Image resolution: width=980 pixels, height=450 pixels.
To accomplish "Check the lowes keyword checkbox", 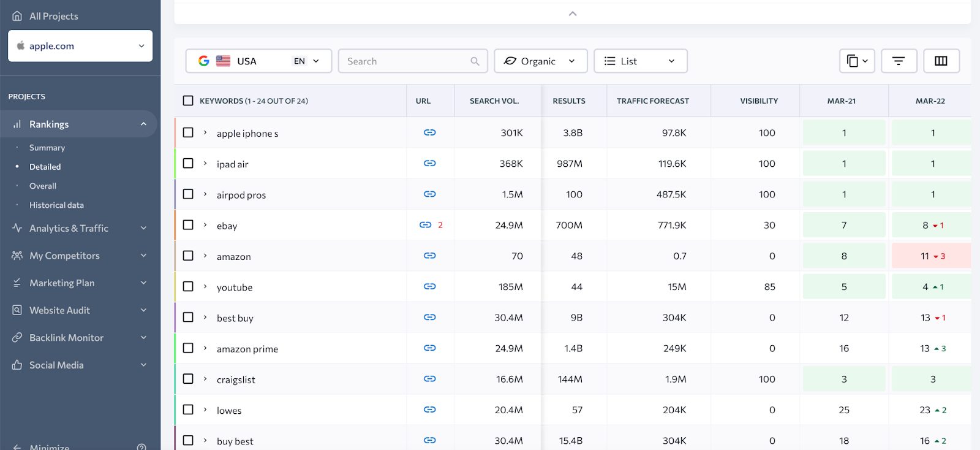I will click(x=188, y=410).
